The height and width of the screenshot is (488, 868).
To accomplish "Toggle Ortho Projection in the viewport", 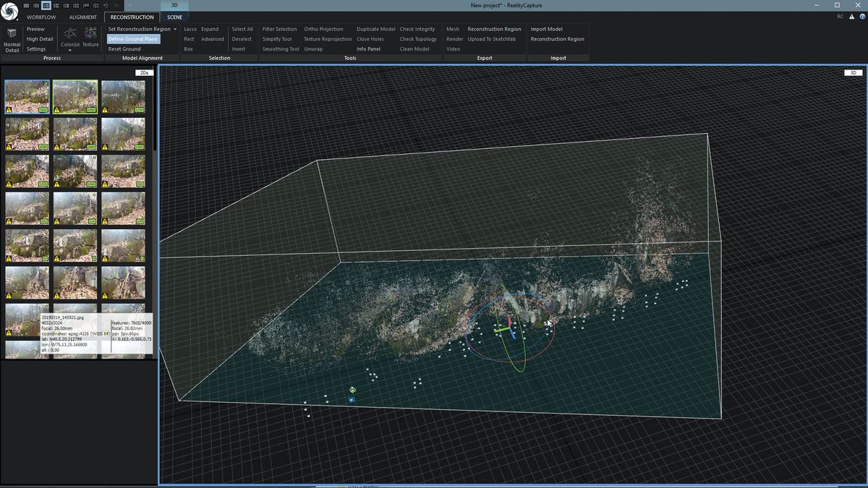I will [323, 29].
